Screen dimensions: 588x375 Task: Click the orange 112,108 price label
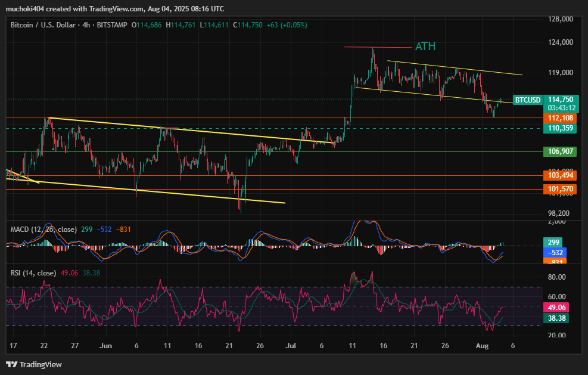click(x=560, y=118)
